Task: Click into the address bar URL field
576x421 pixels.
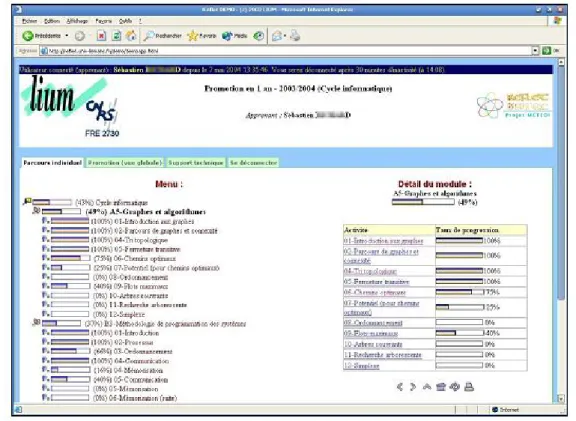Action: click(286, 51)
